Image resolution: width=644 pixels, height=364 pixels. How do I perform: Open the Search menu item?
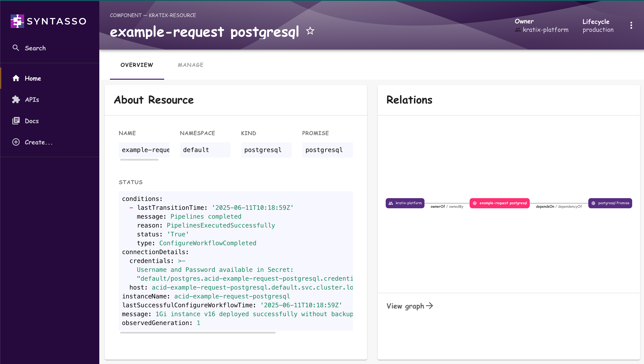50,48
